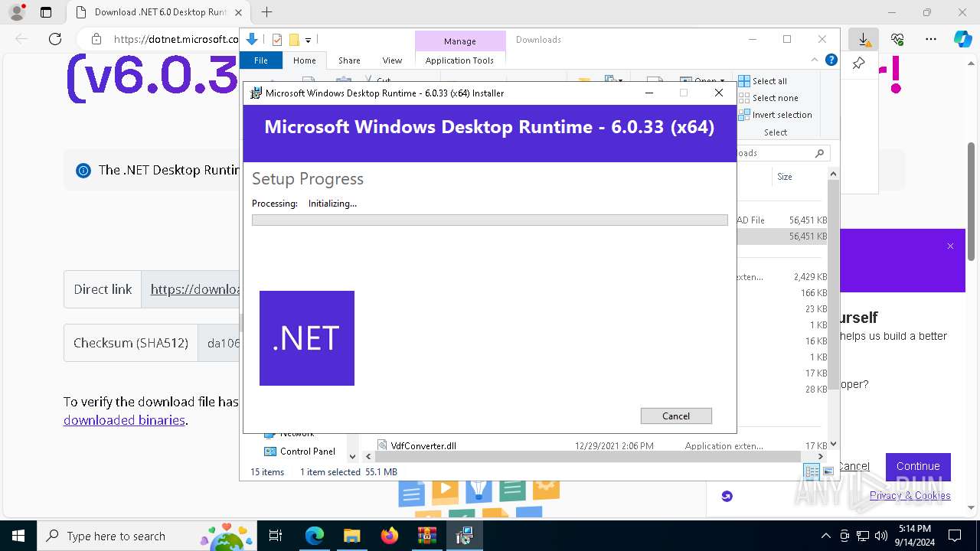Click the blue download arrow Explorer icon
The height and width of the screenshot is (551, 980).
pos(252,40)
